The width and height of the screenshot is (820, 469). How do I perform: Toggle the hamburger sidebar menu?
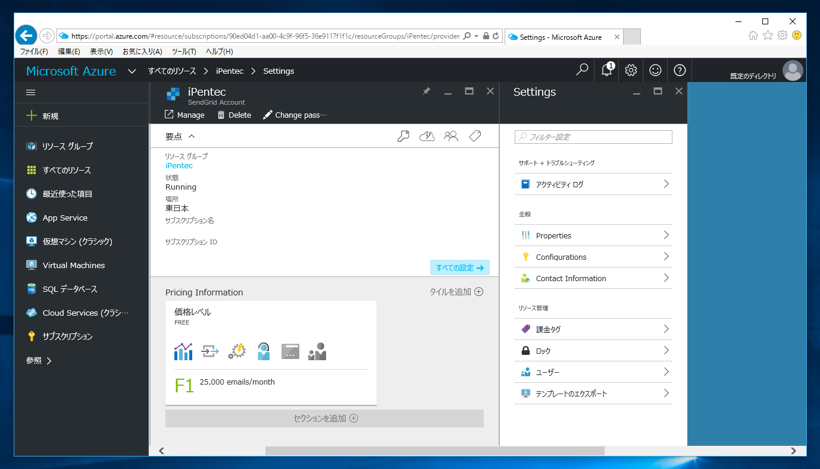coord(31,93)
